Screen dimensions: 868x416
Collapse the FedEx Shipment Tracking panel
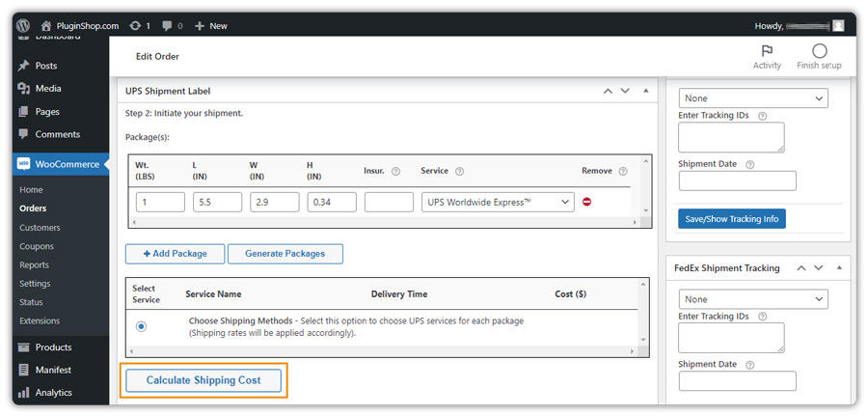pos(839,267)
